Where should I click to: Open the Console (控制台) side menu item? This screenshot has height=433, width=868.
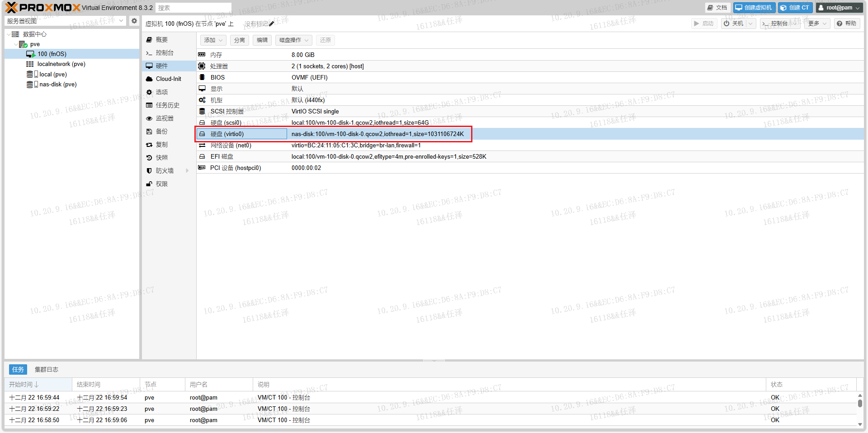[x=164, y=53]
